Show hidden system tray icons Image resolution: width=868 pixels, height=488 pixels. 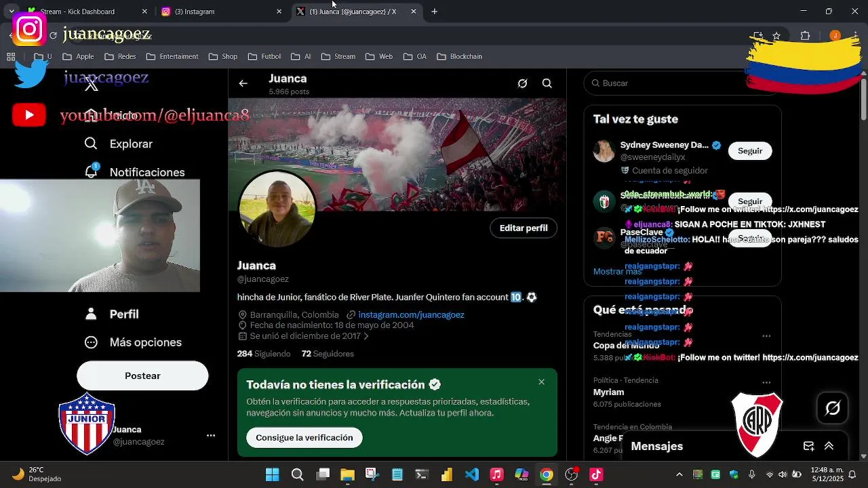[x=679, y=474]
